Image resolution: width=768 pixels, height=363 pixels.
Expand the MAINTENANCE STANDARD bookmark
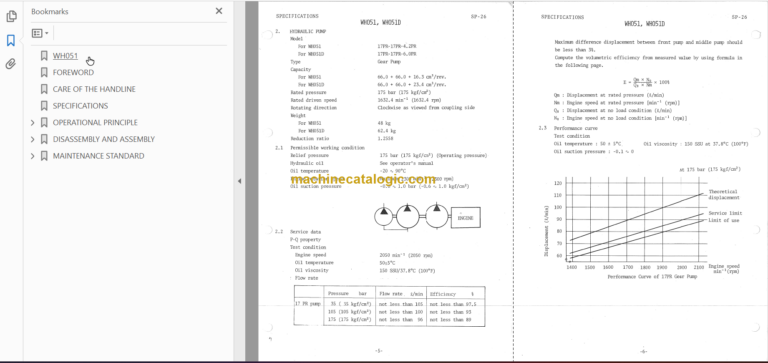coord(33,156)
